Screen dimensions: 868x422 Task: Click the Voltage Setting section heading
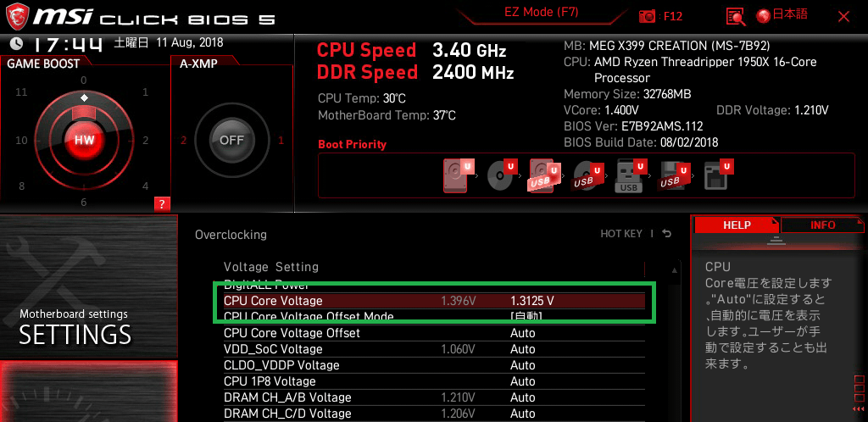(x=270, y=267)
